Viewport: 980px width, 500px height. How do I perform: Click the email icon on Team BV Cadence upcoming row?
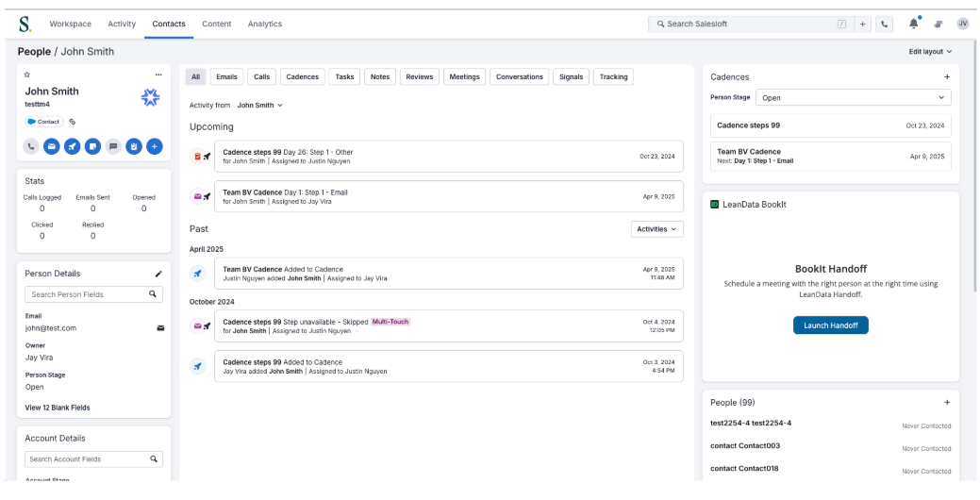pyautogui.click(x=197, y=196)
